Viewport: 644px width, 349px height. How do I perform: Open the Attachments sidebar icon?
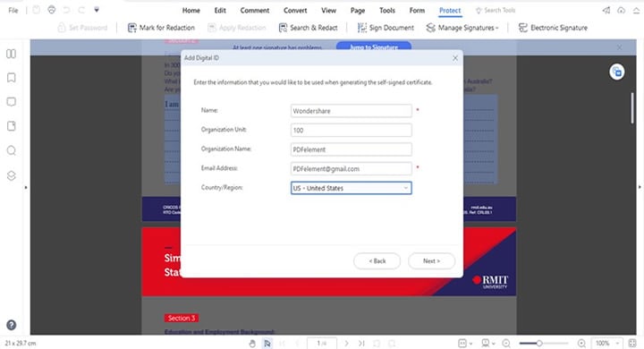point(11,126)
